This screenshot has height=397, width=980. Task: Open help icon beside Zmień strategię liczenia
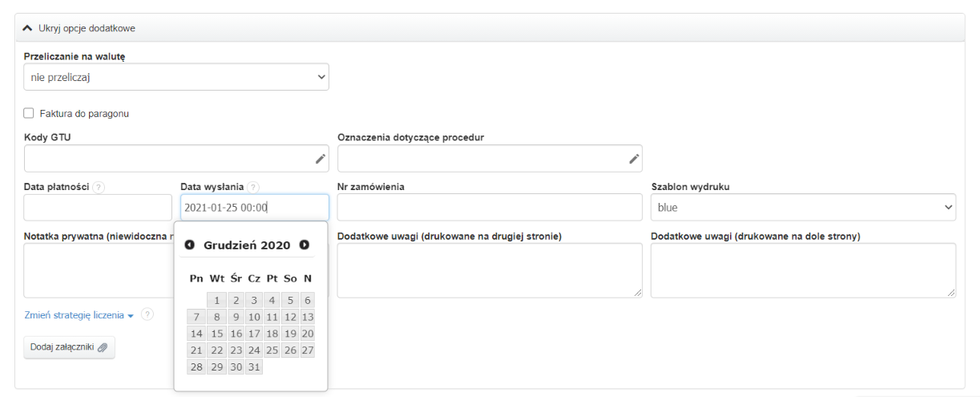147,314
